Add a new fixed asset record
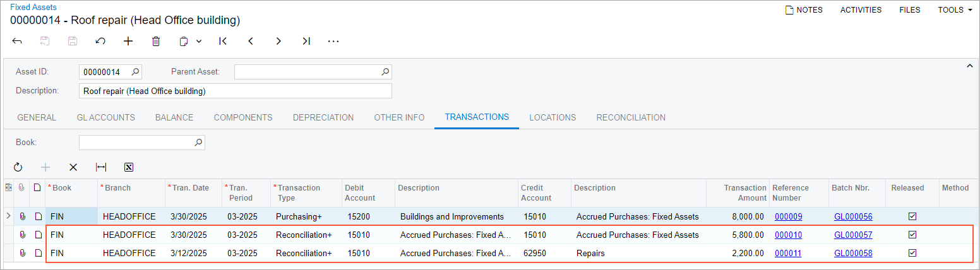The image size is (980, 270). [x=128, y=41]
